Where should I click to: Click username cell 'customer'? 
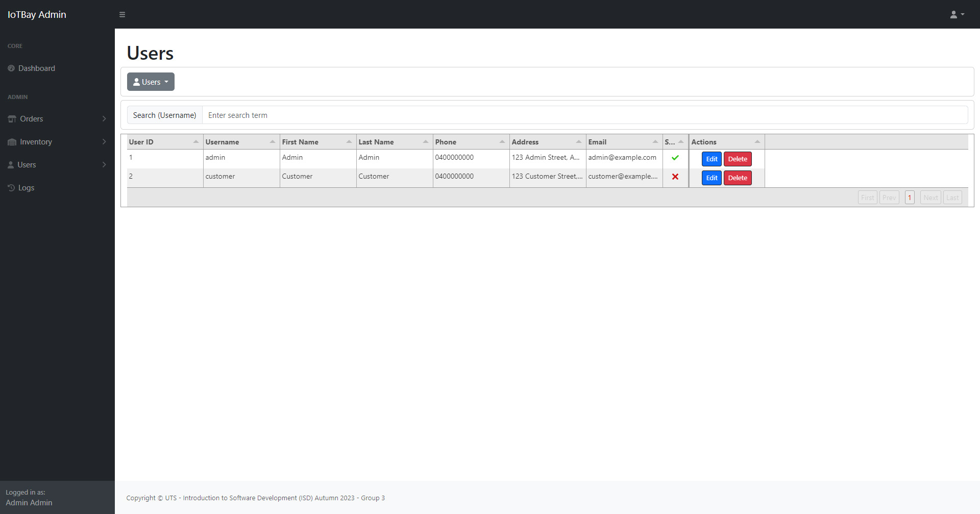241,177
